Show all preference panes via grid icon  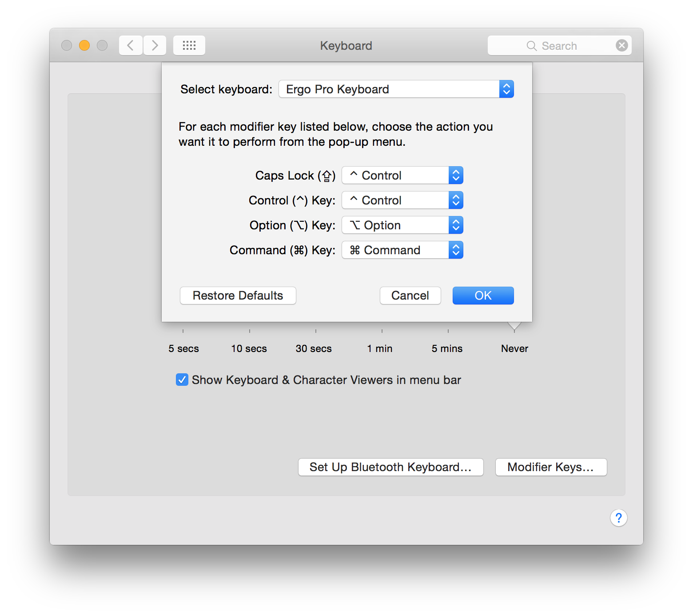click(x=189, y=45)
